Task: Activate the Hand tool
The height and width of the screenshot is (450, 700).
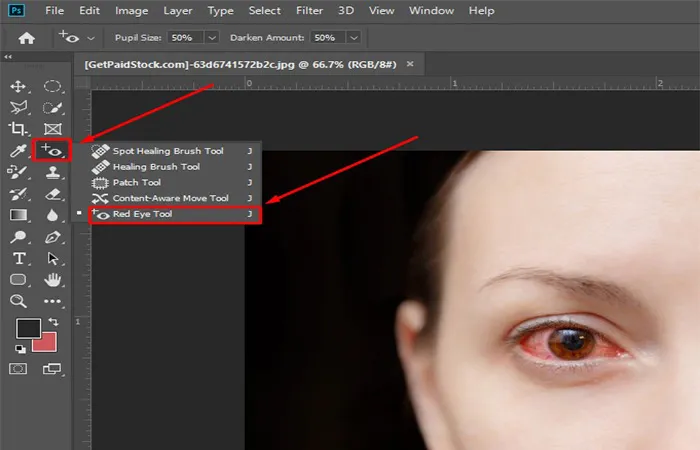Action: pos(53,279)
